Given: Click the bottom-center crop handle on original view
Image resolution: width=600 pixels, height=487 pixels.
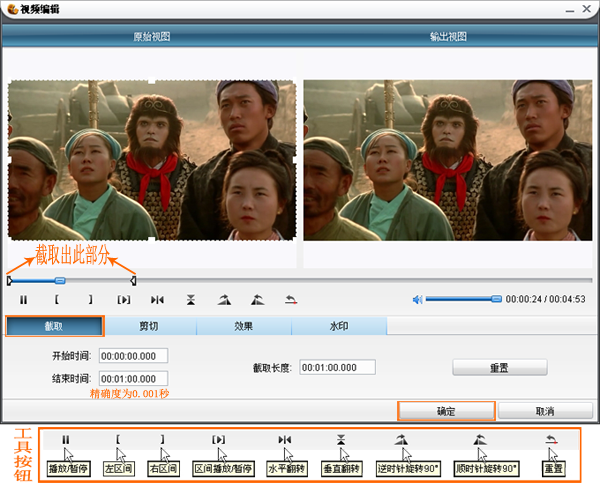Looking at the screenshot, I should pyautogui.click(x=152, y=240).
